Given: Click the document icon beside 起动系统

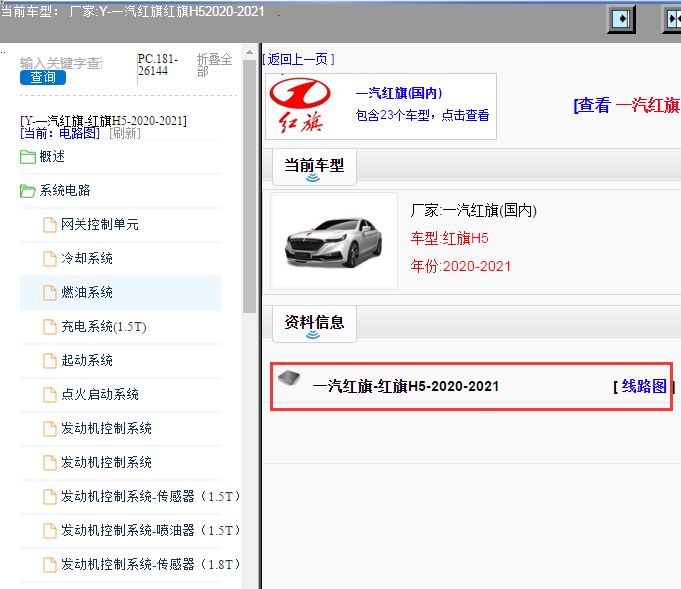Looking at the screenshot, I should [x=50, y=361].
